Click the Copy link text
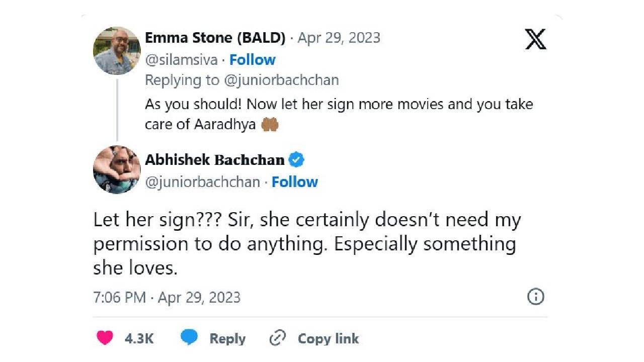644x362 pixels. [328, 339]
